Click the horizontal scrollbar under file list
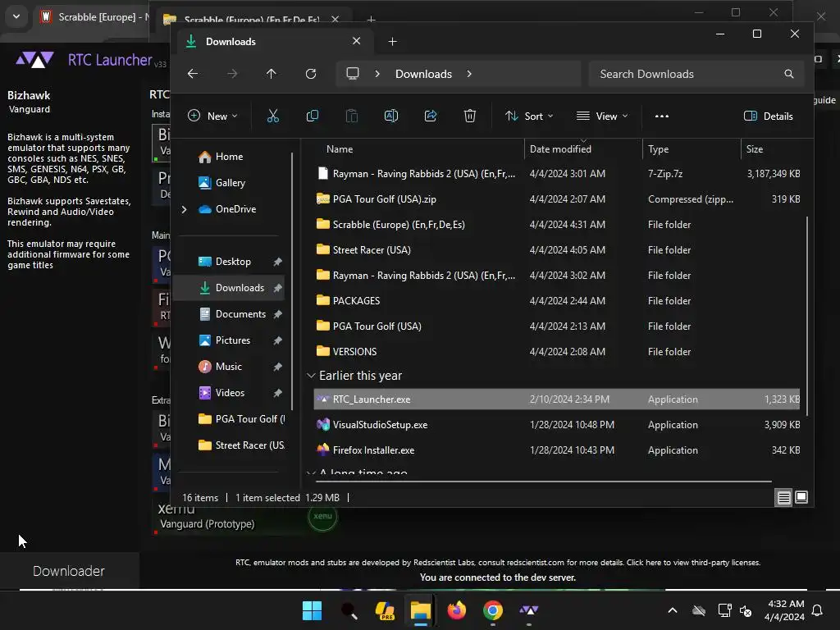Viewport: 840px width, 630px height. (x=545, y=481)
